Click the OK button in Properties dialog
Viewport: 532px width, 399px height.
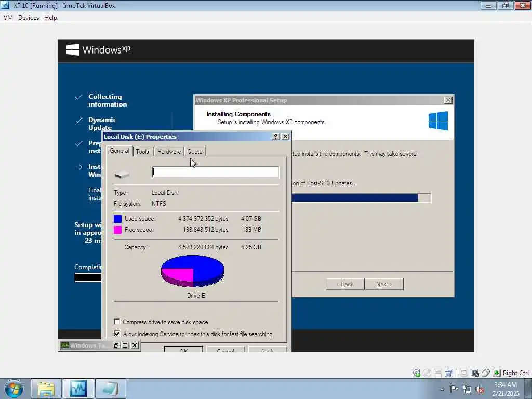tap(183, 349)
